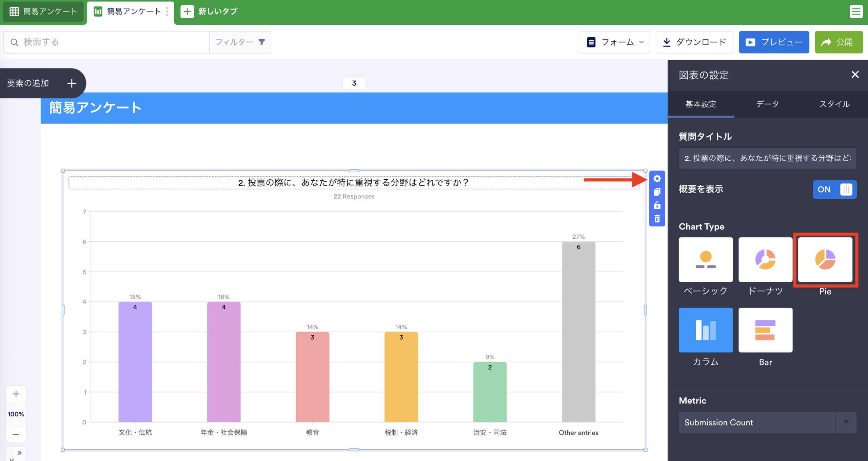Open the プレビュー preview

pos(774,42)
